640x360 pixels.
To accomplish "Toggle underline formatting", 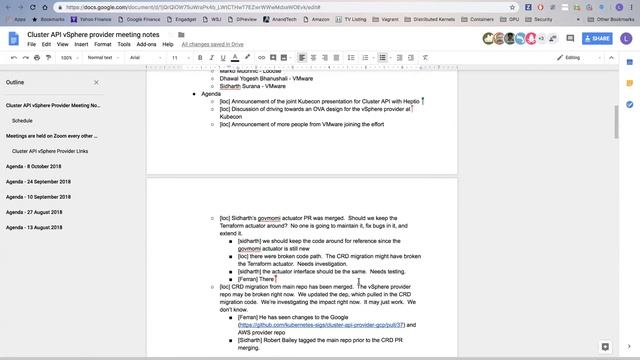I will click(223, 58).
